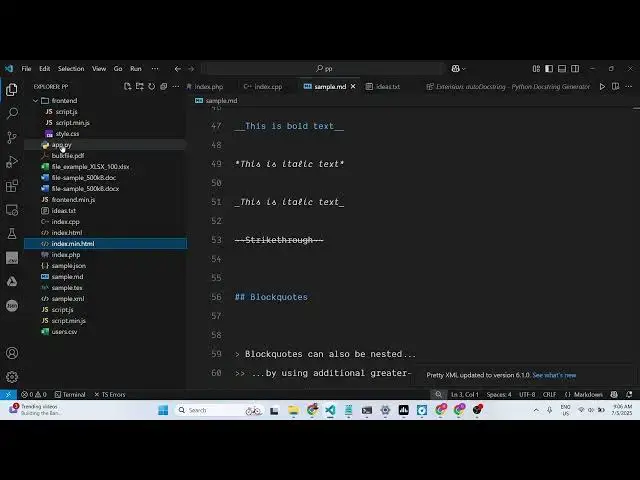Click the command center search box
This screenshot has height=480, width=640.
tap(324, 69)
